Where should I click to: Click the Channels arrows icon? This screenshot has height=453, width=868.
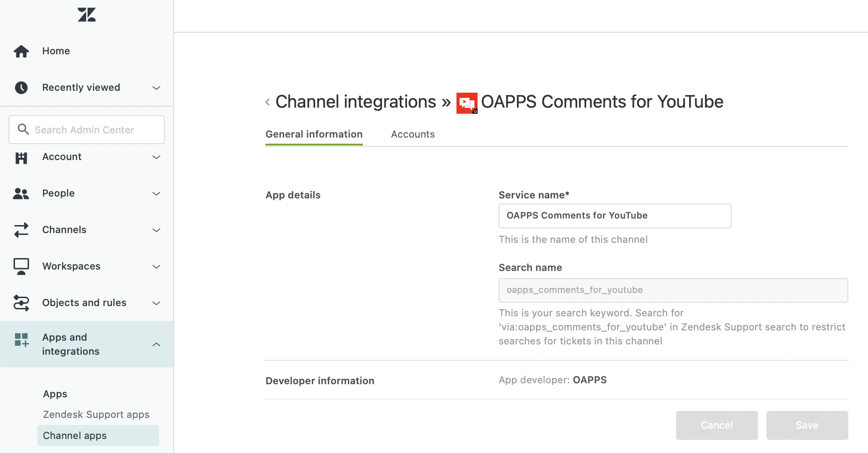21,230
